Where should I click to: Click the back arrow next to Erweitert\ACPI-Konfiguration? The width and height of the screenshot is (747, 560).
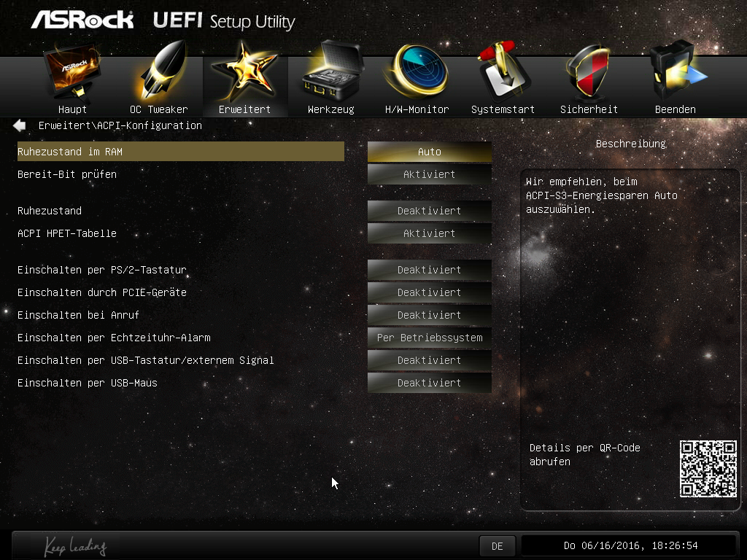pyautogui.click(x=20, y=125)
